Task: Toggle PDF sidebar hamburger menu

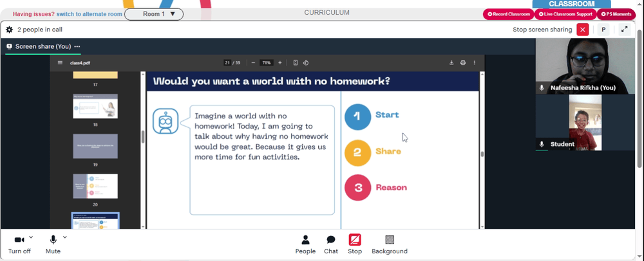Action: pos(60,63)
